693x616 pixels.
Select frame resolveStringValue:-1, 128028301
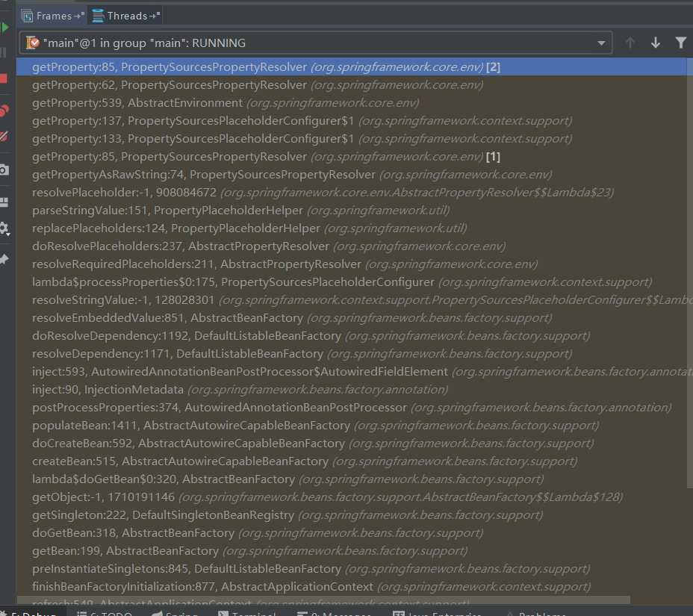(x=352, y=300)
